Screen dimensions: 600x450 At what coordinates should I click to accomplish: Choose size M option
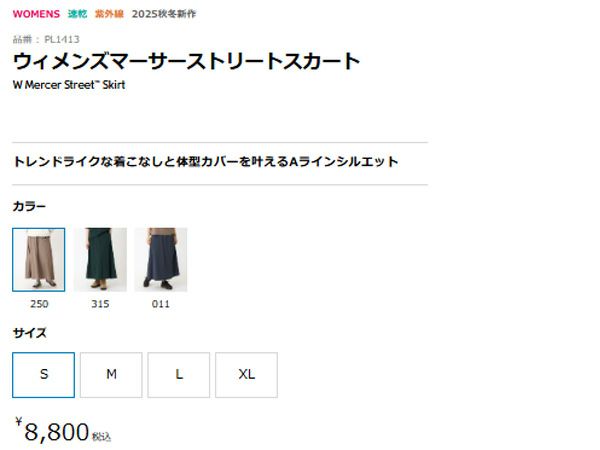111,375
